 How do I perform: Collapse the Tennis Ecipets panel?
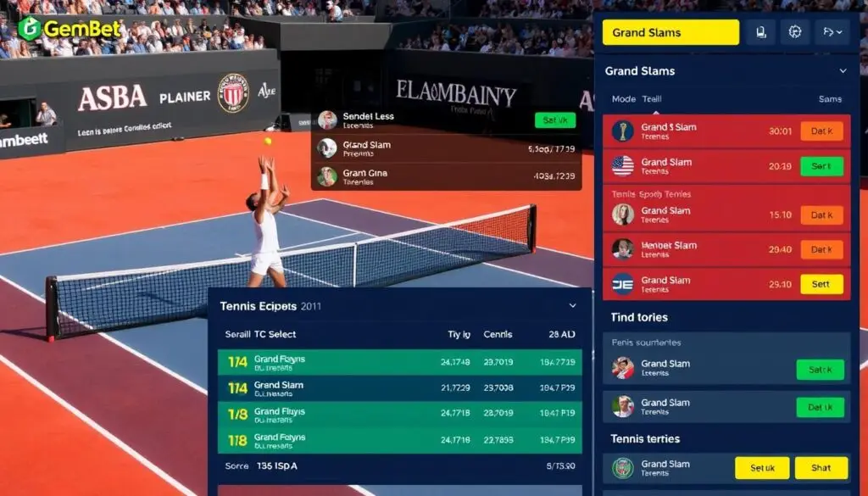point(571,304)
